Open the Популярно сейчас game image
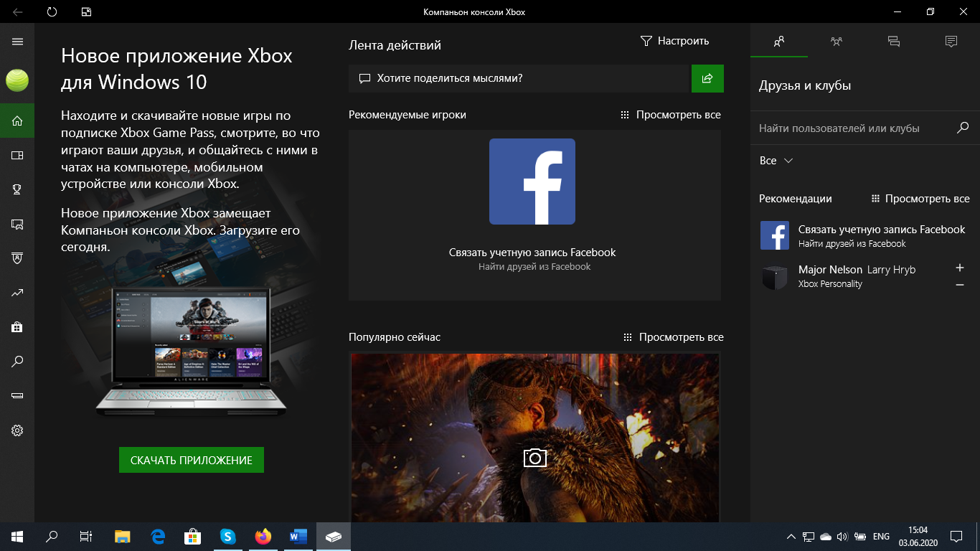The height and width of the screenshot is (551, 980). 534,437
